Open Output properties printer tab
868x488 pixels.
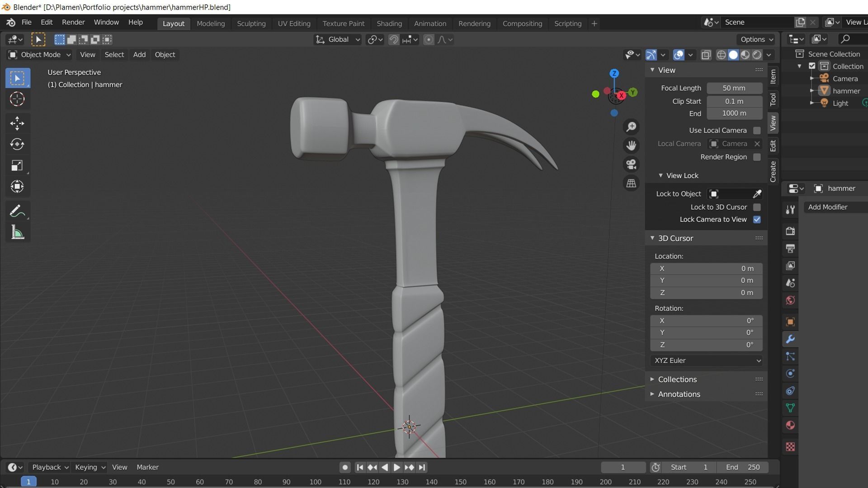click(790, 249)
